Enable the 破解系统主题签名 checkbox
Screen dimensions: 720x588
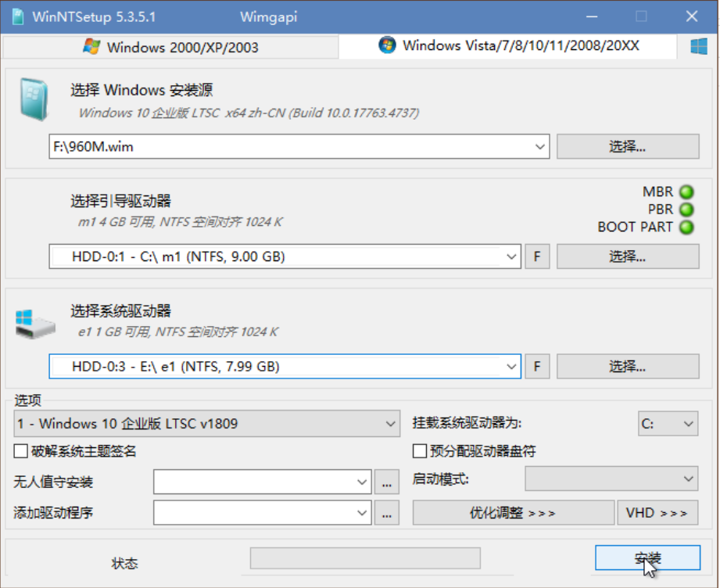20,451
